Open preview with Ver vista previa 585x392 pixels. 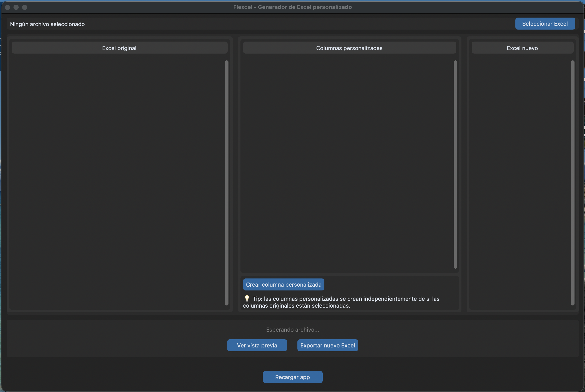tap(257, 345)
